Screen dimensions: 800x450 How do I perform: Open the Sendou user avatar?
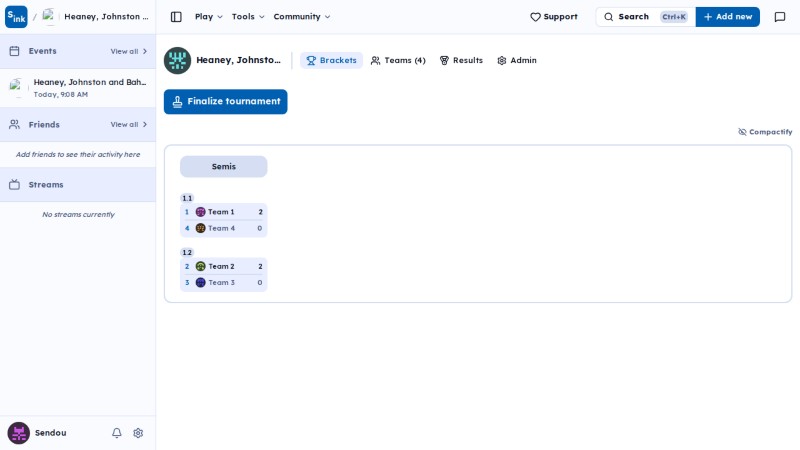click(x=18, y=433)
